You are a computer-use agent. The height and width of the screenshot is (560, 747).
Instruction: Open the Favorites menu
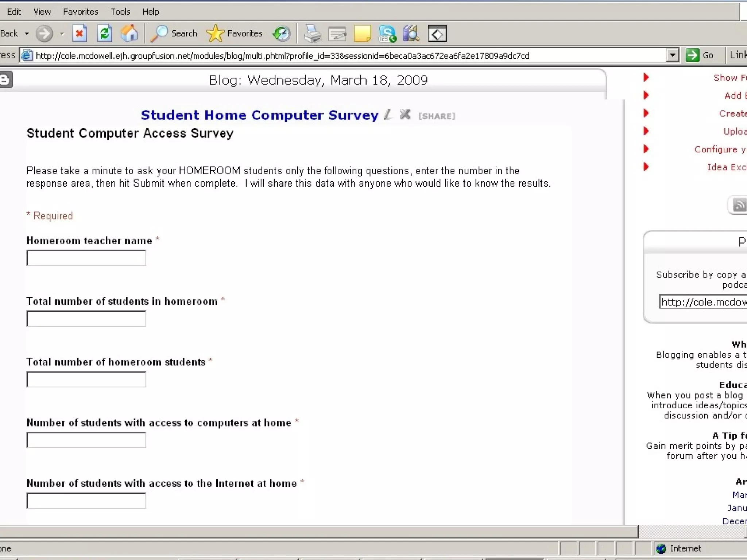click(81, 12)
